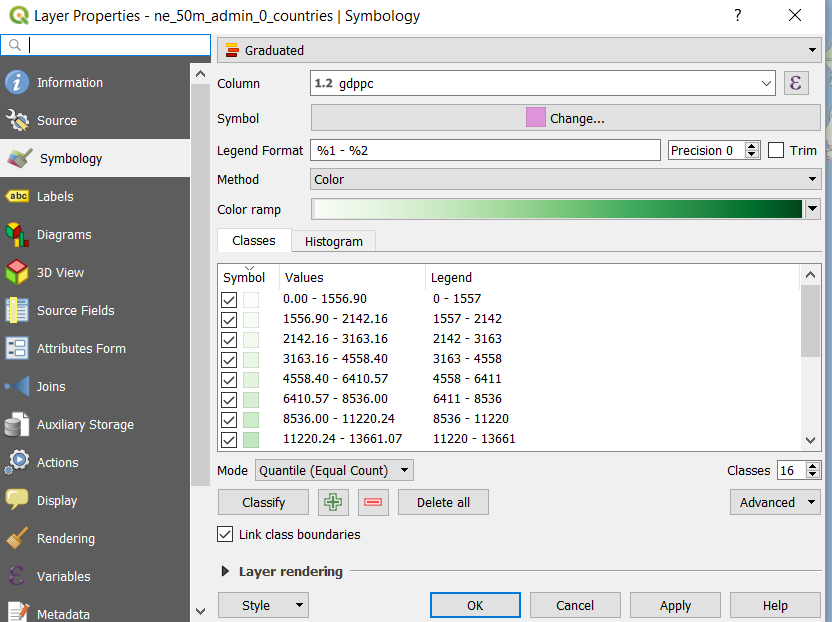Image resolution: width=832 pixels, height=622 pixels.
Task: Open the Graduated renderer type dropdown
Action: [519, 50]
